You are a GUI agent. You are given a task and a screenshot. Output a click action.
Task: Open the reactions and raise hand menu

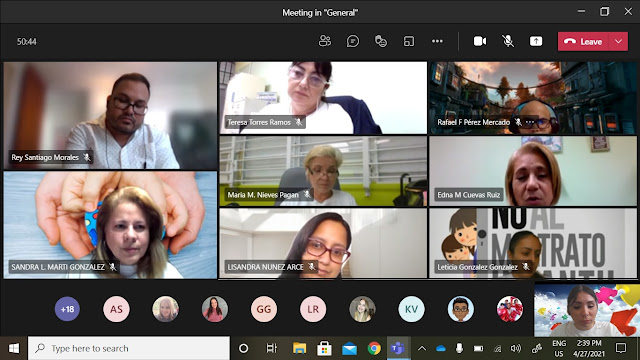click(381, 41)
